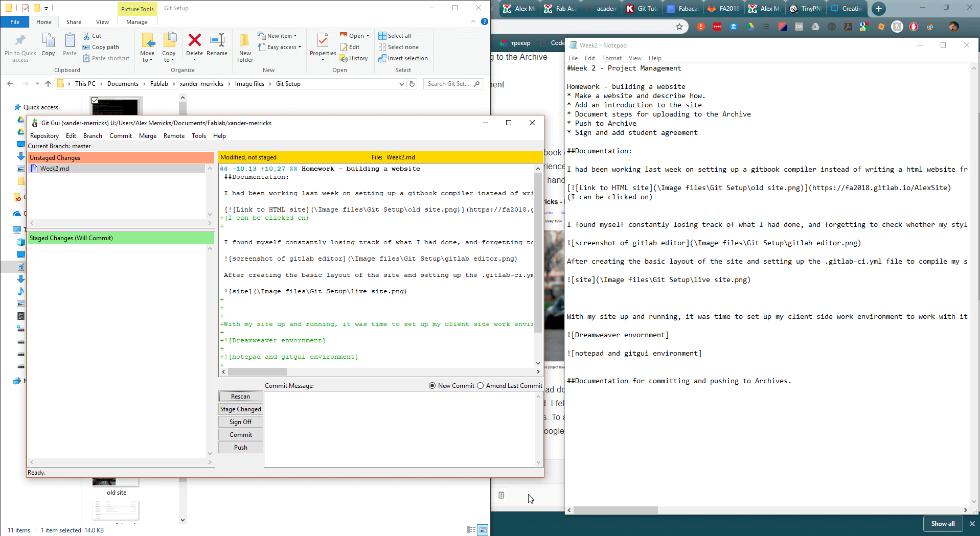The height and width of the screenshot is (536, 980).
Task: Open the Branch menu in Git Gui
Action: pos(93,135)
